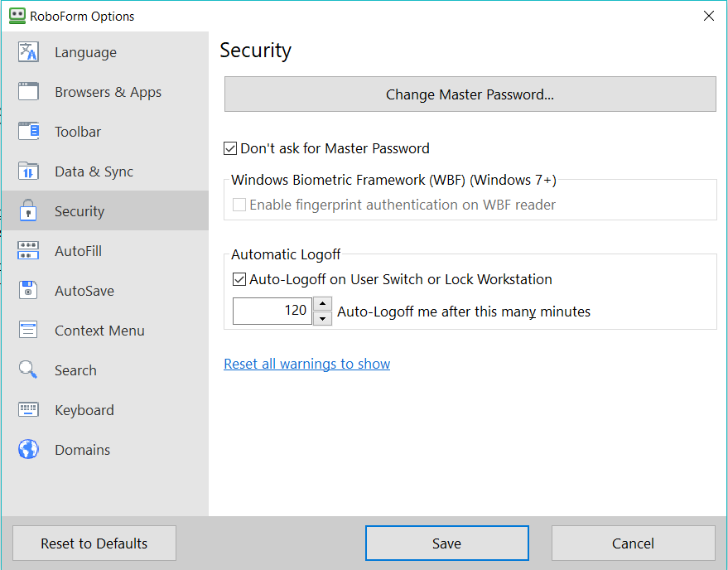The height and width of the screenshot is (570, 728).
Task: Show Context Menu options
Action: 105,331
